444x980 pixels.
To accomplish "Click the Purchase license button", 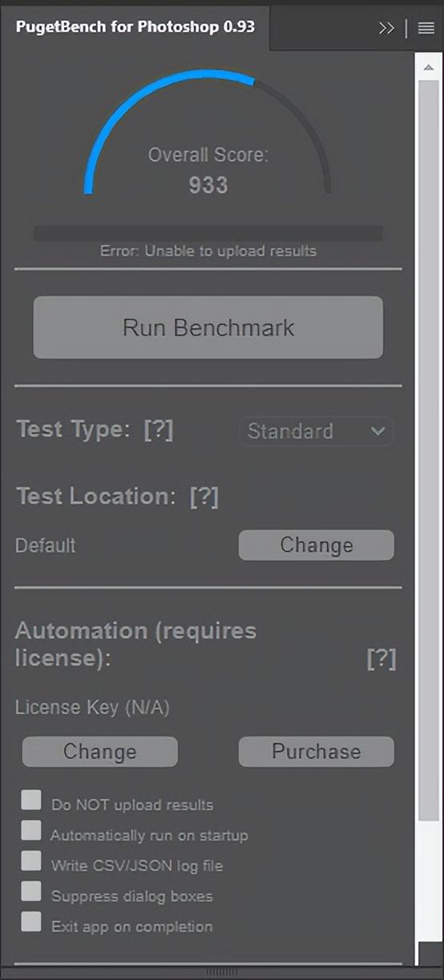I will tap(317, 752).
